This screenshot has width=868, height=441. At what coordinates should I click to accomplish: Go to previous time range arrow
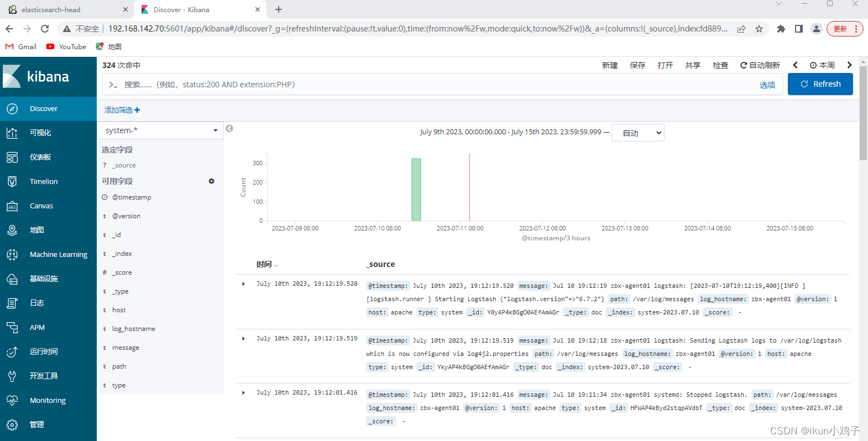(x=795, y=65)
